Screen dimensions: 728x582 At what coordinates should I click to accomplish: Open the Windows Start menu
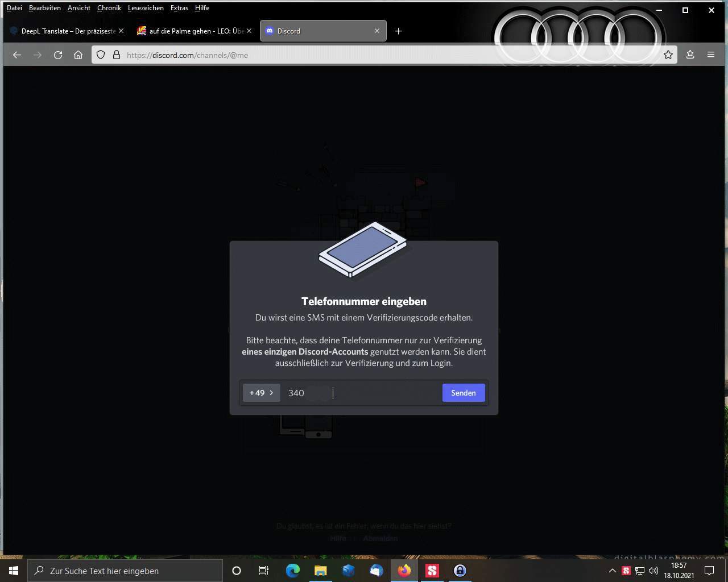point(14,571)
